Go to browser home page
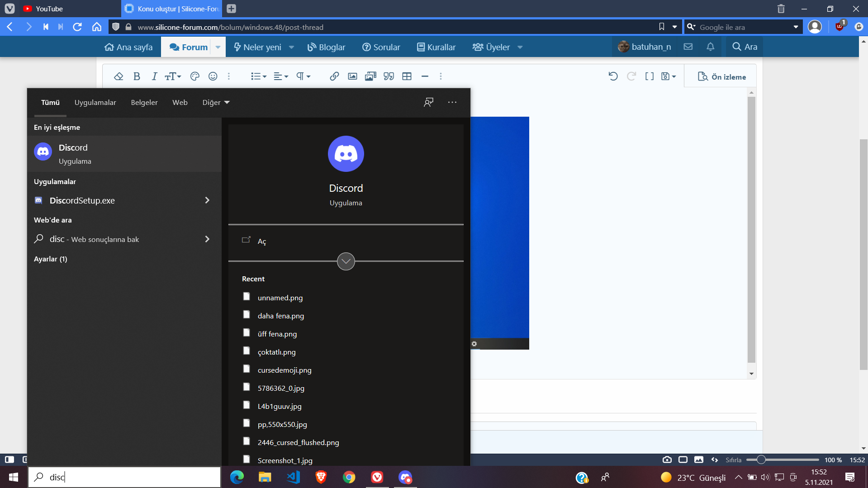Viewport: 868px width, 488px height. coord(97,27)
